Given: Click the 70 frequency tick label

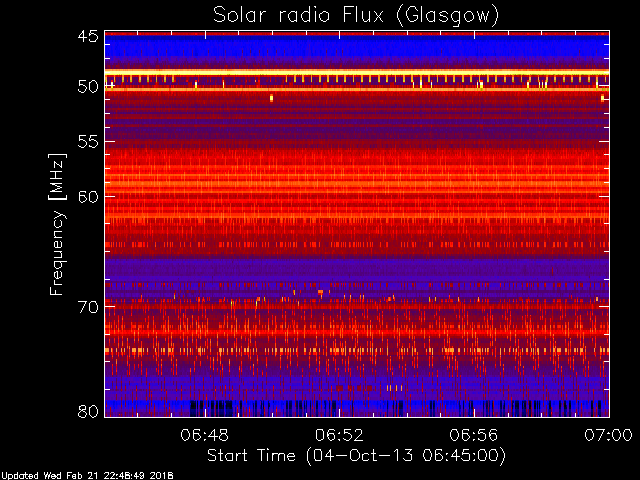Looking at the screenshot, I should point(88,307).
